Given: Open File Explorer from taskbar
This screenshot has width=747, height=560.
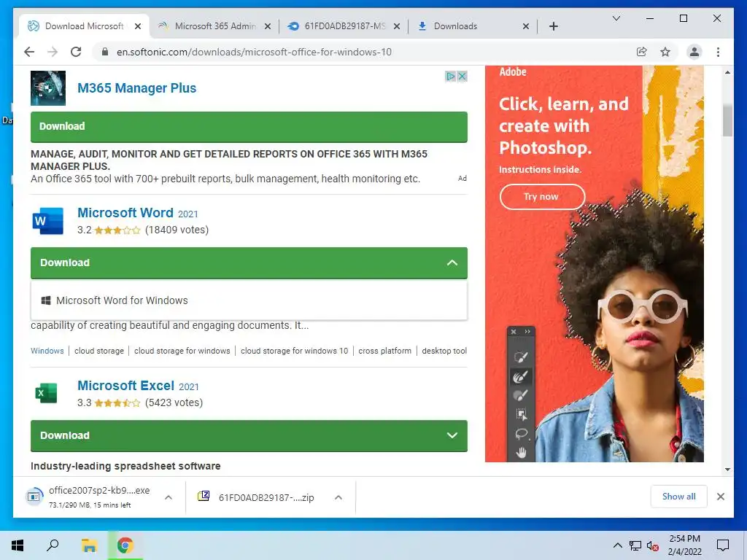Looking at the screenshot, I should [x=89, y=545].
